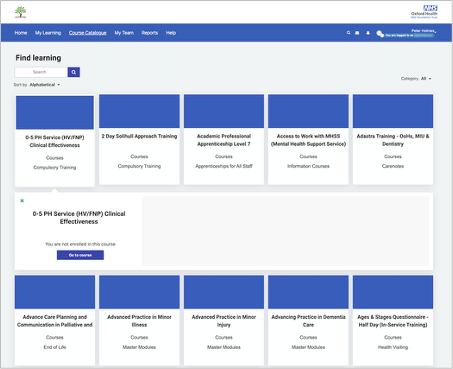
Task: Click the NHS Oxford Health logo
Action: [424, 12]
